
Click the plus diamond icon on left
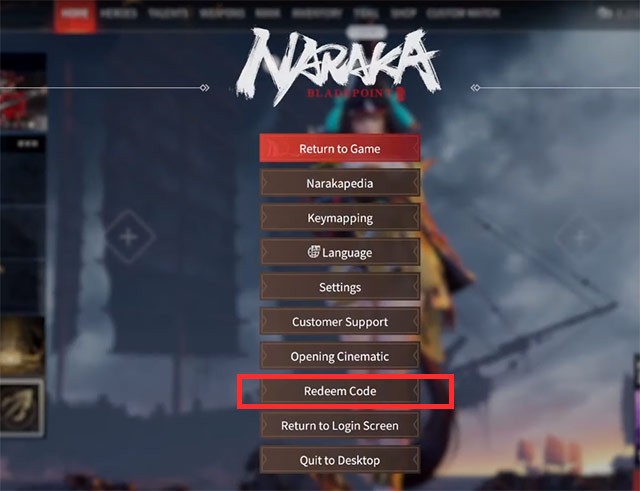click(x=129, y=236)
